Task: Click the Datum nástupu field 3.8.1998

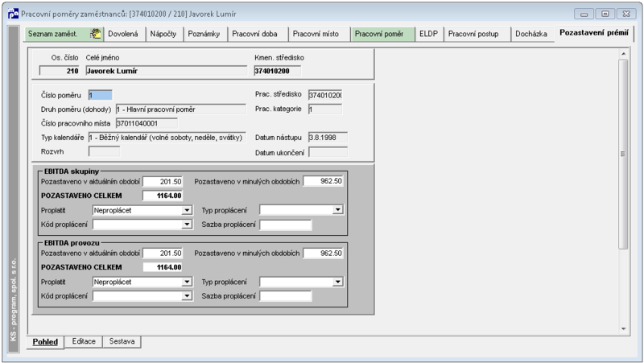Action: click(x=328, y=138)
